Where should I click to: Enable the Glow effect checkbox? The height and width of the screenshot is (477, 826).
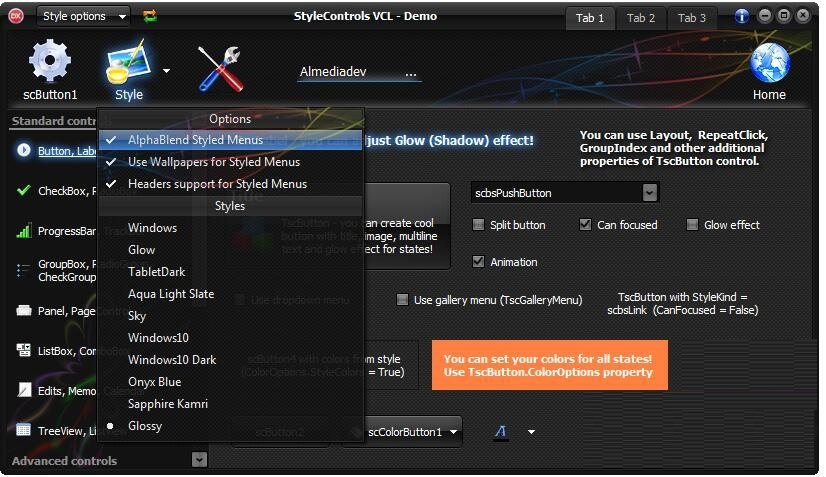coord(692,225)
